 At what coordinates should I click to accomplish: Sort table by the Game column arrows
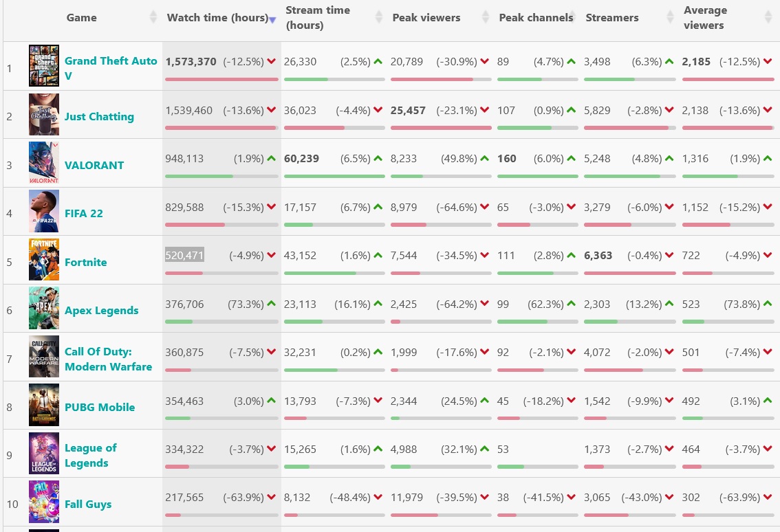153,17
